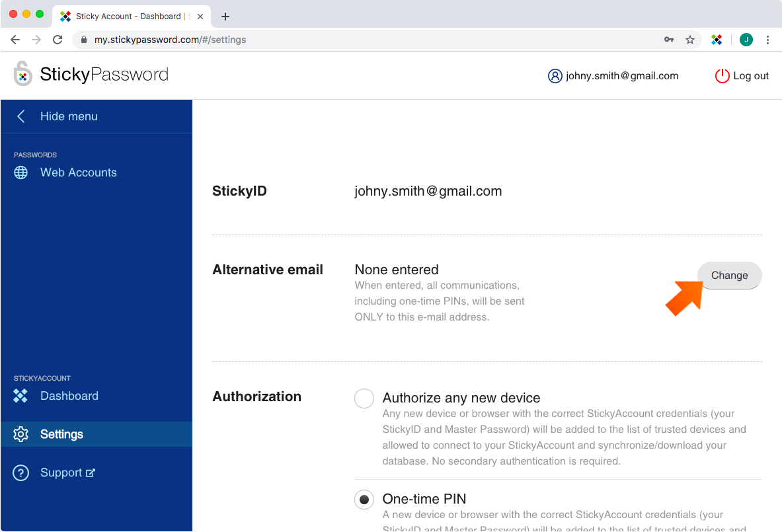
Task: Click the Dashboard diamond icon
Action: coord(20,396)
